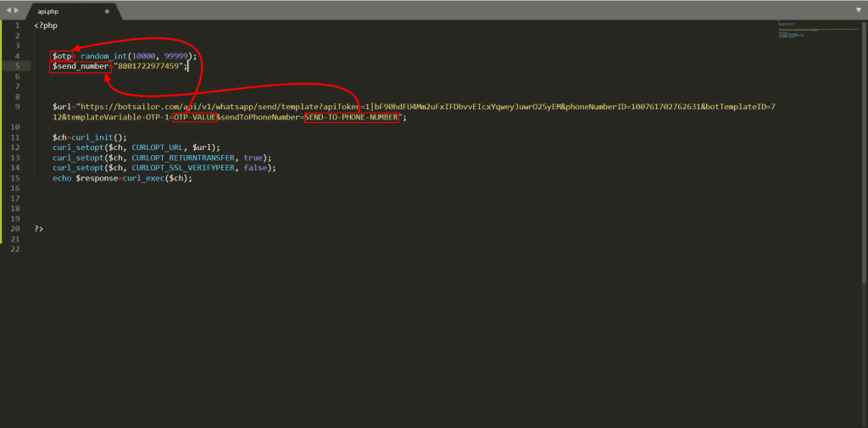
Task: Click line number 20 in gutter
Action: [15, 229]
